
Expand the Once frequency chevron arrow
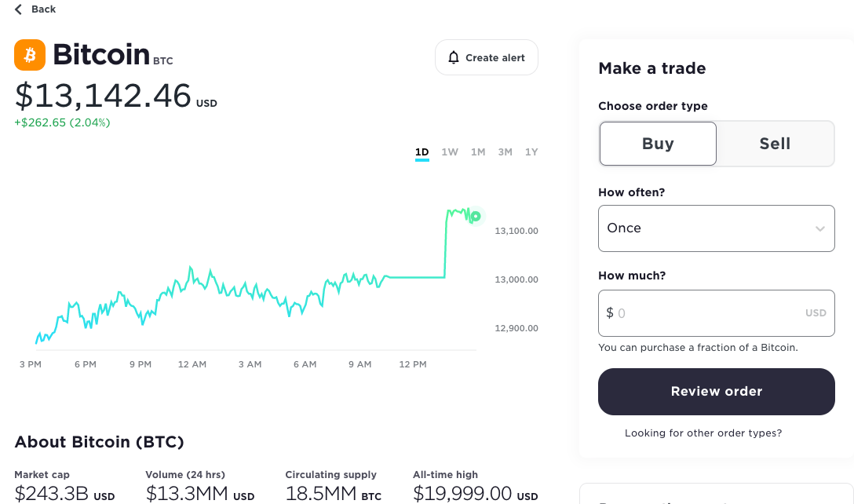click(x=819, y=229)
